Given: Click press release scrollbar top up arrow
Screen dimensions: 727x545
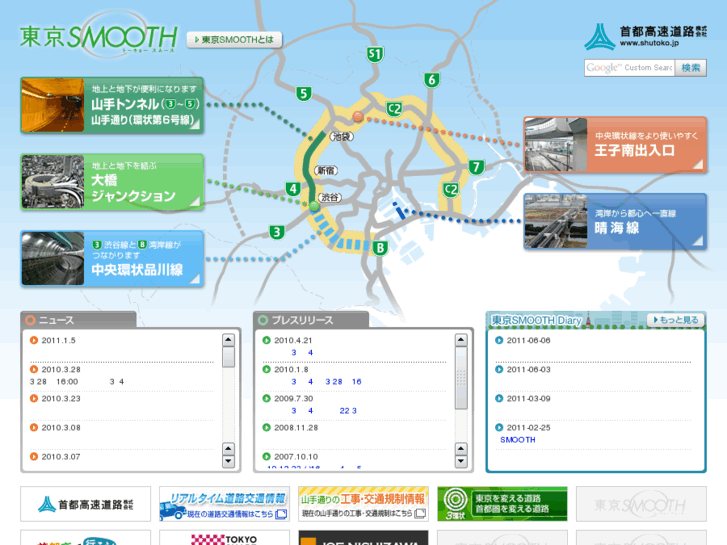Looking at the screenshot, I should click(x=461, y=340).
